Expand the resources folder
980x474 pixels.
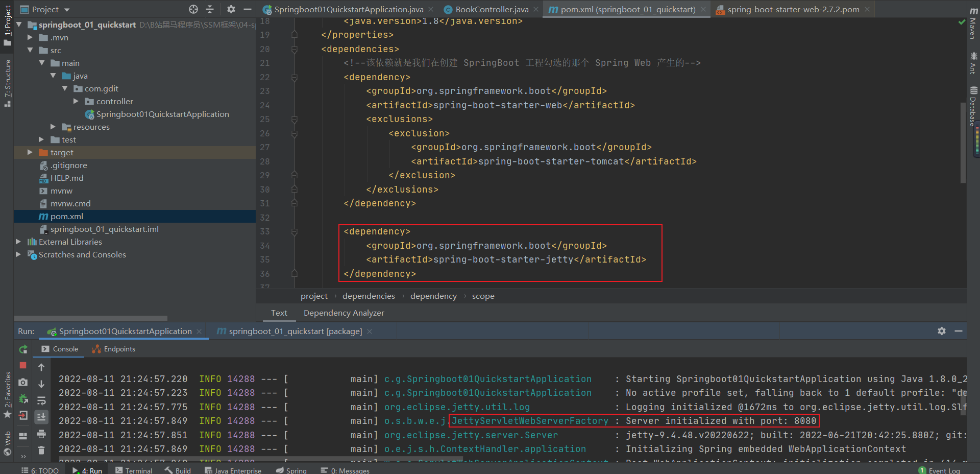coord(53,127)
